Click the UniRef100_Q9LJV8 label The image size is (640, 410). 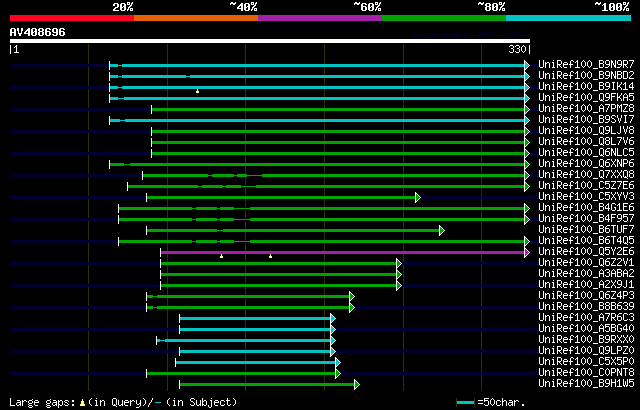(586, 131)
